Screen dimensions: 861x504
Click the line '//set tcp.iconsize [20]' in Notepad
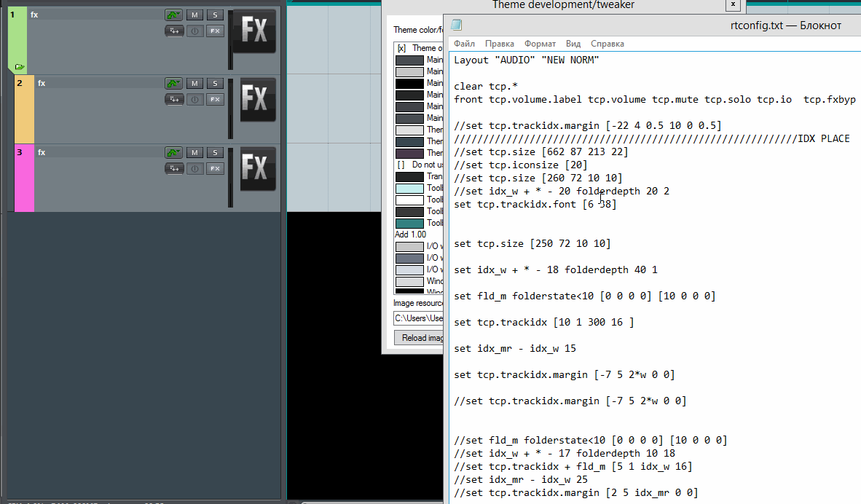[521, 165]
